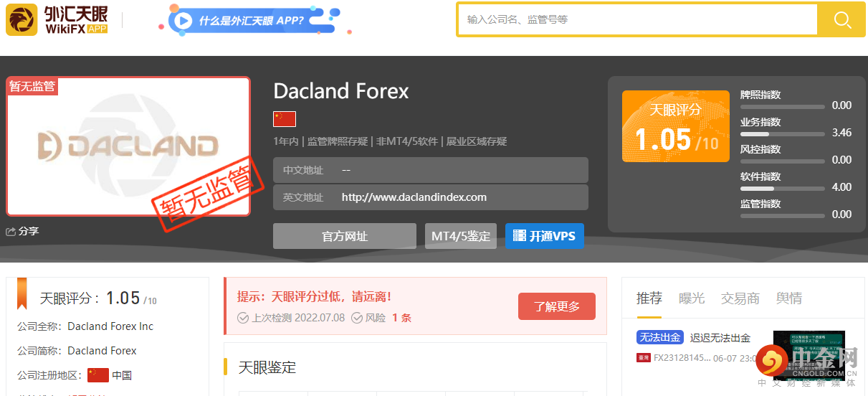Screen dimensions: 868x396
Task: Click the 监管指数 progress bar
Action: [783, 216]
